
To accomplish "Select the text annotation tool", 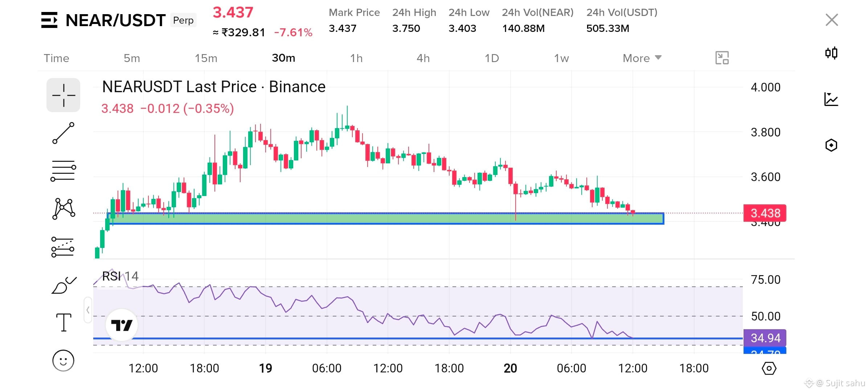I will 64,323.
